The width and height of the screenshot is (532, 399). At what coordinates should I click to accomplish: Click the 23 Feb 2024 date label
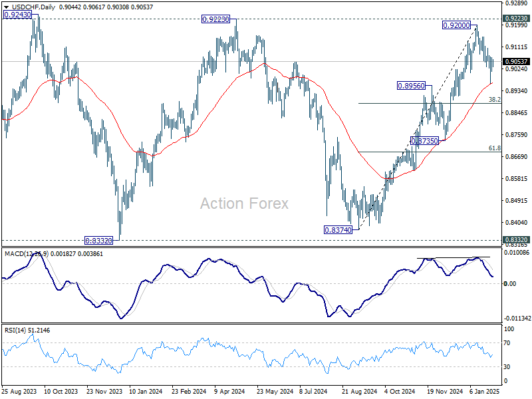pos(189,391)
